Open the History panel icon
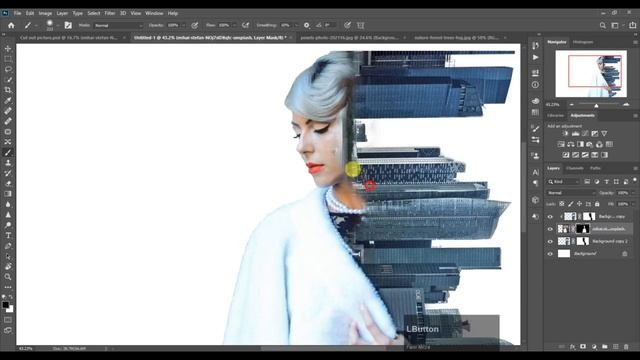The height and width of the screenshot is (360, 640). tap(536, 46)
